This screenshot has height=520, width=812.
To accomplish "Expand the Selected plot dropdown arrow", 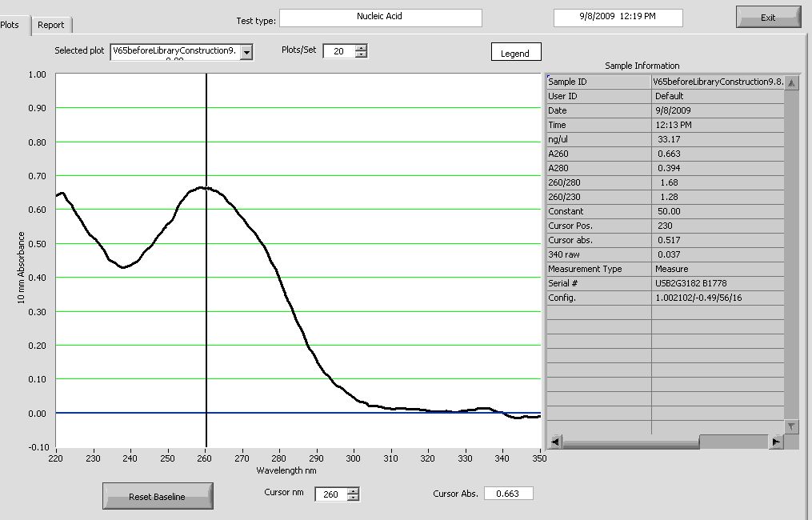I will tap(246, 52).
